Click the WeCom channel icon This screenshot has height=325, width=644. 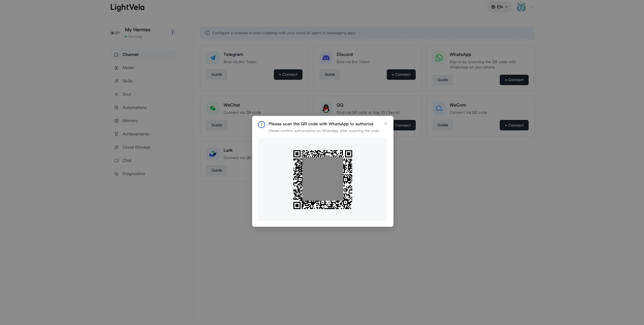coord(439,108)
